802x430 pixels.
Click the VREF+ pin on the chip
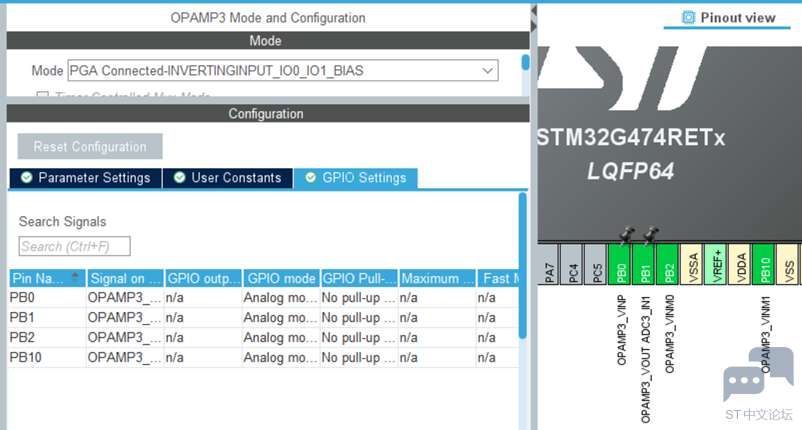click(716, 264)
